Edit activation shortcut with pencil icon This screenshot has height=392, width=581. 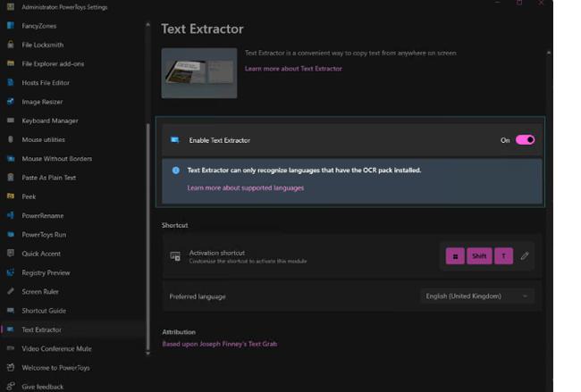525,255
